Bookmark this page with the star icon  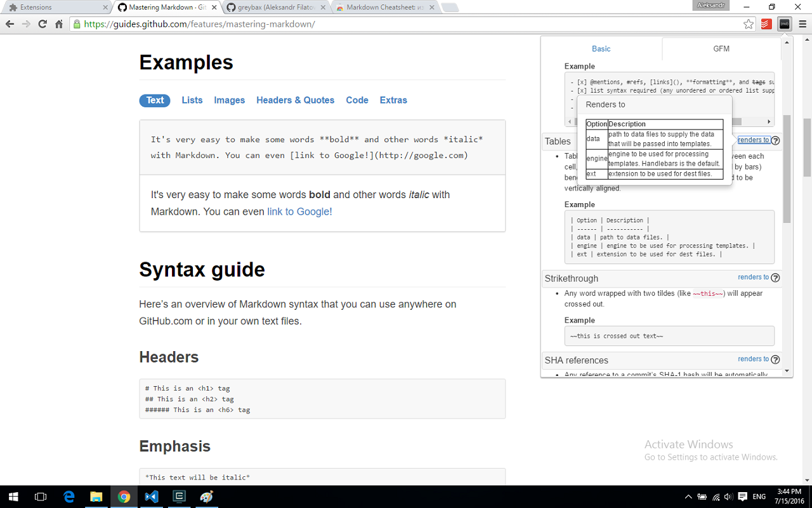coord(749,24)
